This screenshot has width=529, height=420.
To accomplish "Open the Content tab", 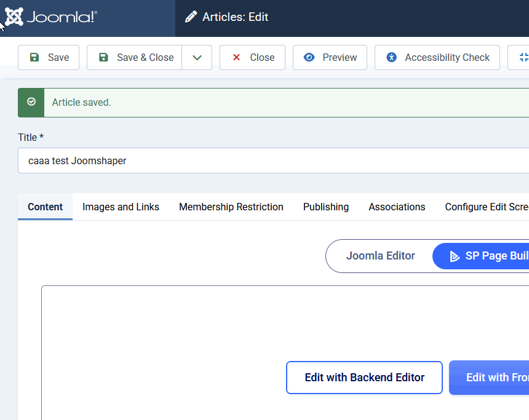I will 46,207.
